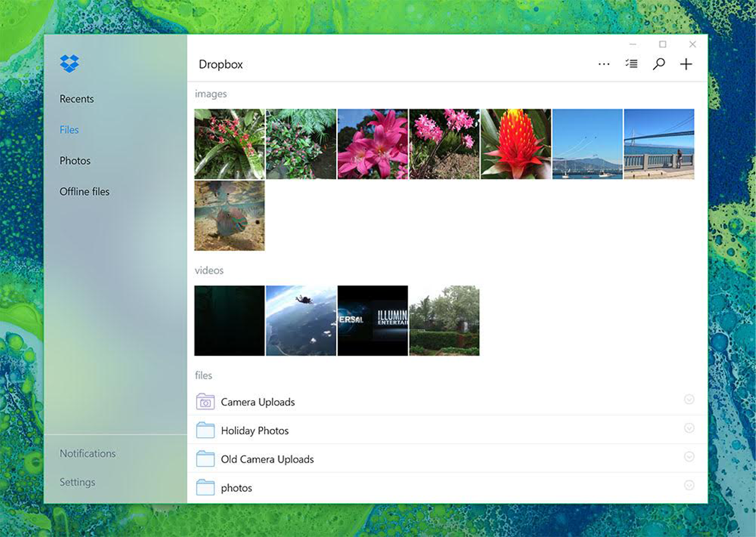Expand options chevron for Old Camera Uploads
The height and width of the screenshot is (537, 756).
tap(689, 457)
